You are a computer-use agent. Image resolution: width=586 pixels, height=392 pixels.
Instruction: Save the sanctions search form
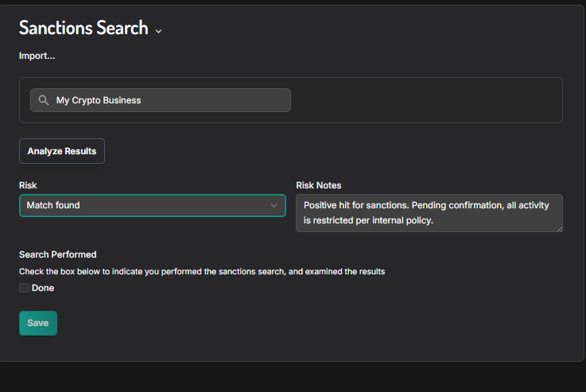coord(38,323)
